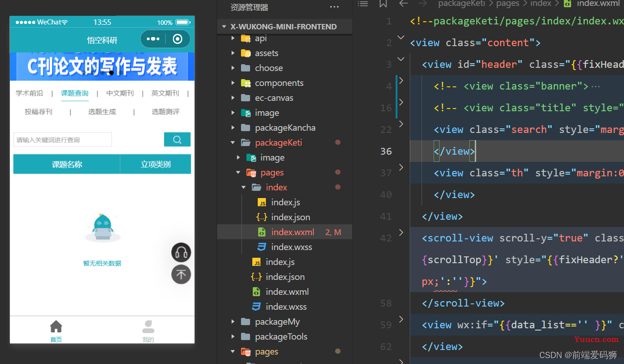Select the 学术前沿 tab
Viewport: 624px width, 364px height.
coord(29,93)
